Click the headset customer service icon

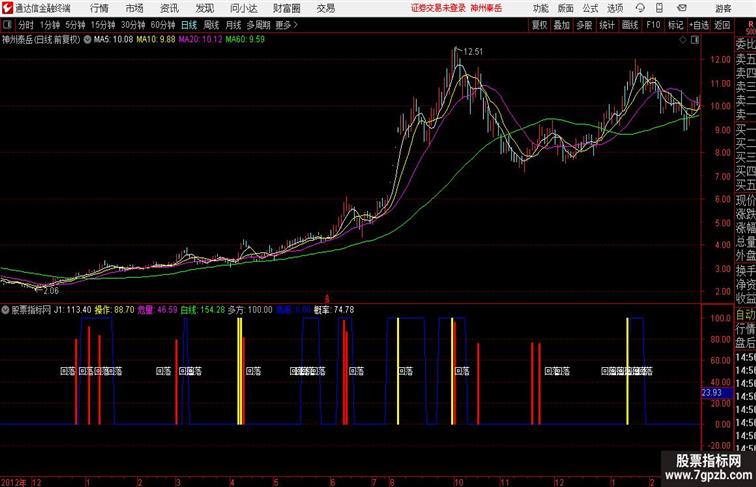tap(640, 8)
